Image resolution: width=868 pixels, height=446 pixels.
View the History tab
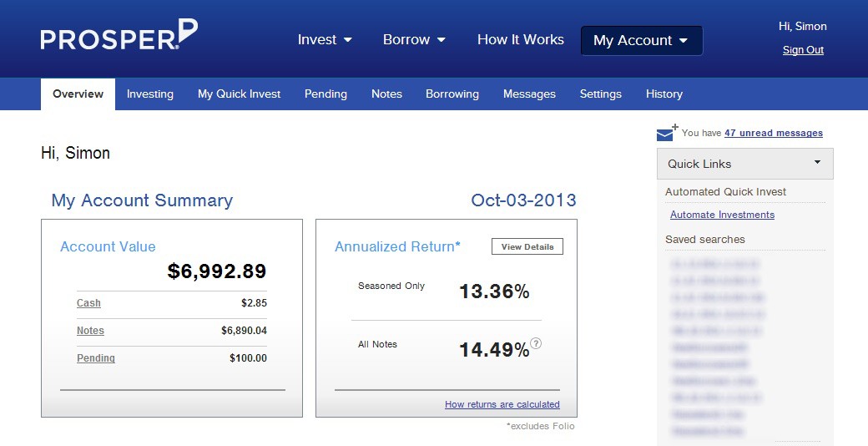tap(664, 94)
